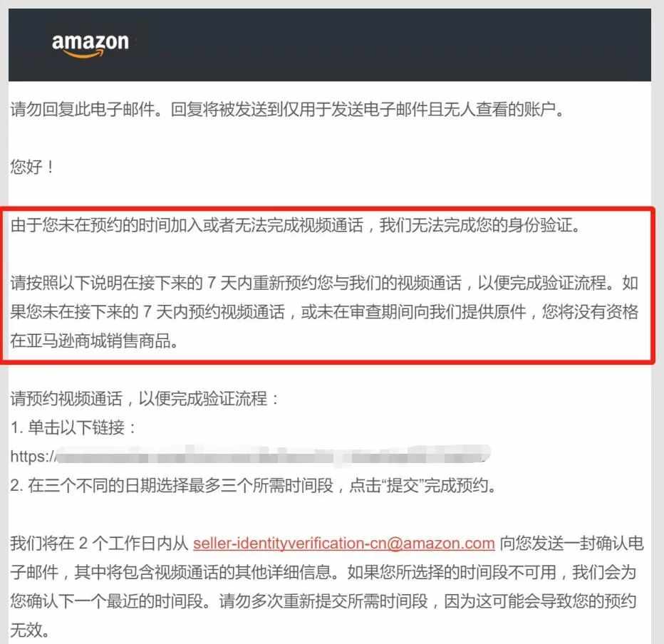Click step '1. 单击以下链接：'
664x644 pixels.
73,427
